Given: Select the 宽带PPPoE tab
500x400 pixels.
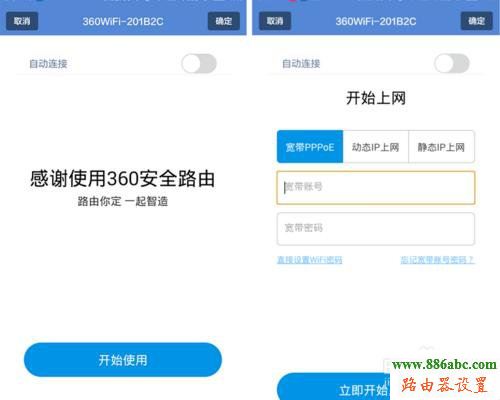Looking at the screenshot, I should click(310, 147).
